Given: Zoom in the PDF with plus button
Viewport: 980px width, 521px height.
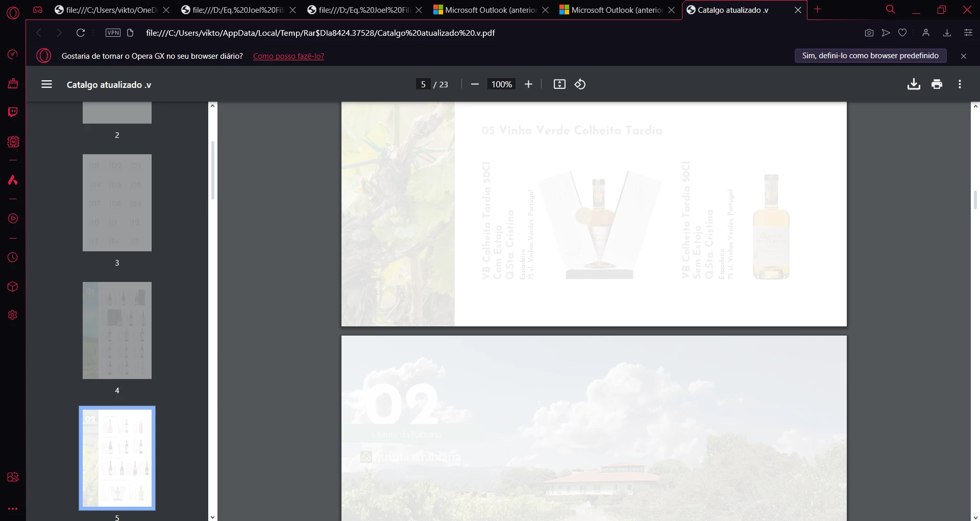Looking at the screenshot, I should click(x=529, y=84).
